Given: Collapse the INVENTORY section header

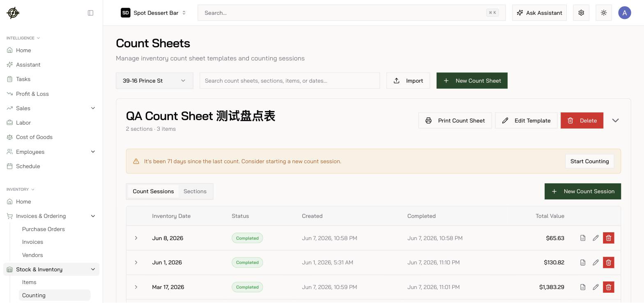Looking at the screenshot, I should [x=21, y=189].
